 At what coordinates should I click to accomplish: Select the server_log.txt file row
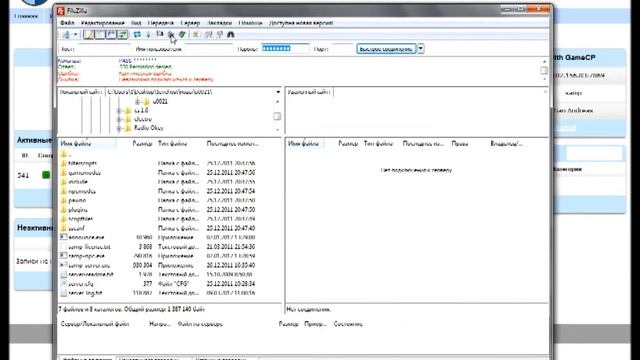[169, 293]
